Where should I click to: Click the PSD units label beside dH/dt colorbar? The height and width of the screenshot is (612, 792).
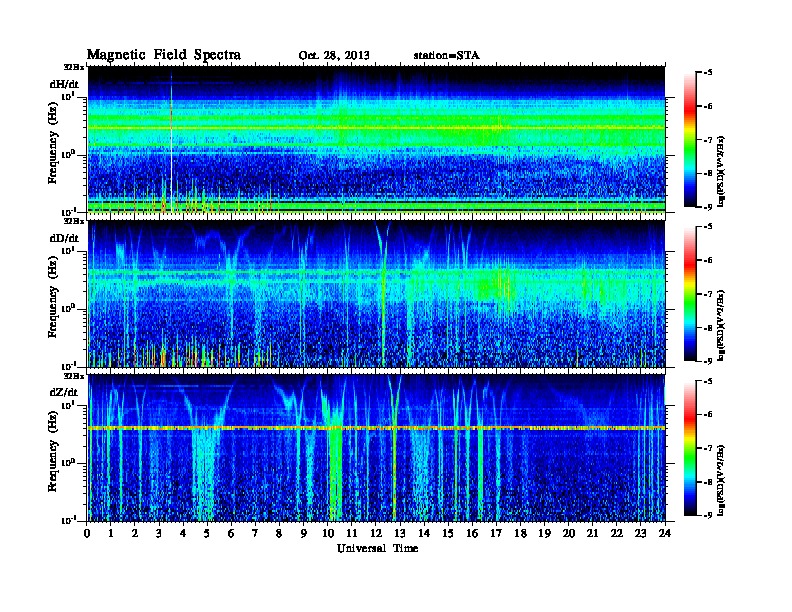[x=721, y=172]
